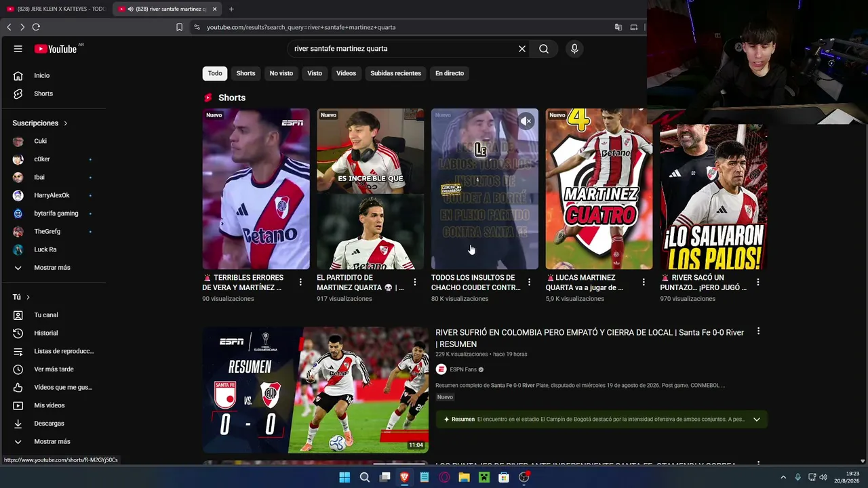868x488 pixels.
Task: Open OBS Studio from the taskbar
Action: click(x=524, y=477)
